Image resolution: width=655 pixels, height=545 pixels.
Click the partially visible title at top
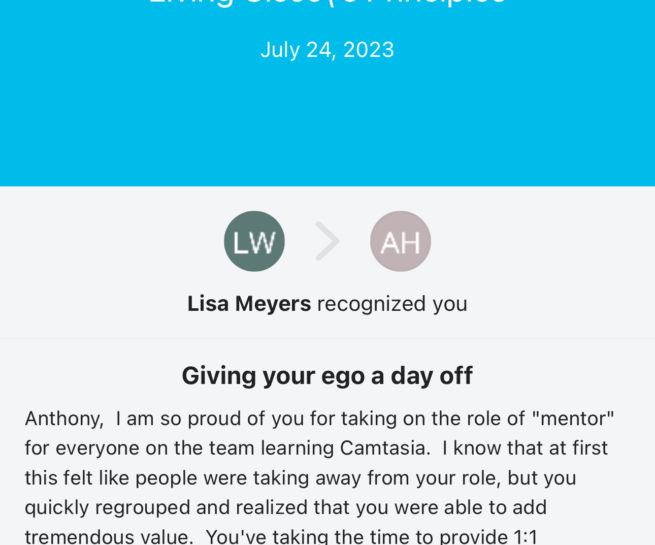pyautogui.click(x=327, y=5)
